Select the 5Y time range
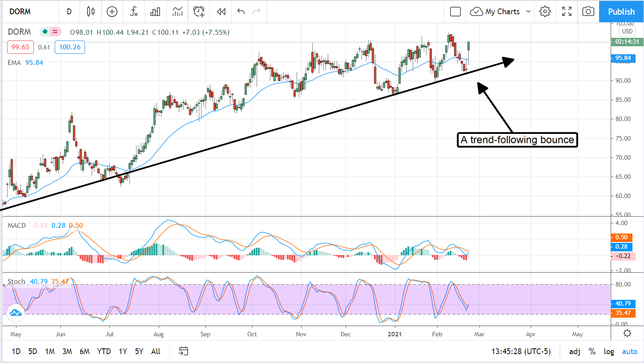The width and height of the screenshot is (644, 363). point(139,351)
